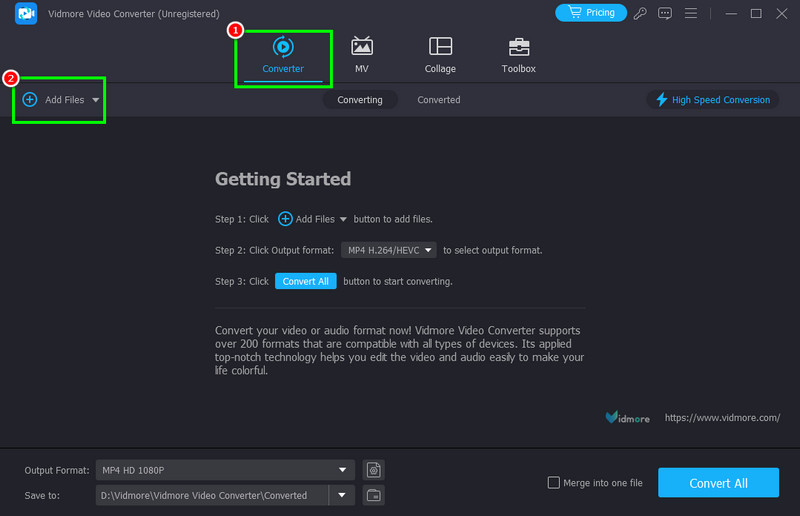The image size is (800, 516).
Task: Switch to the Converted tab
Action: click(439, 100)
